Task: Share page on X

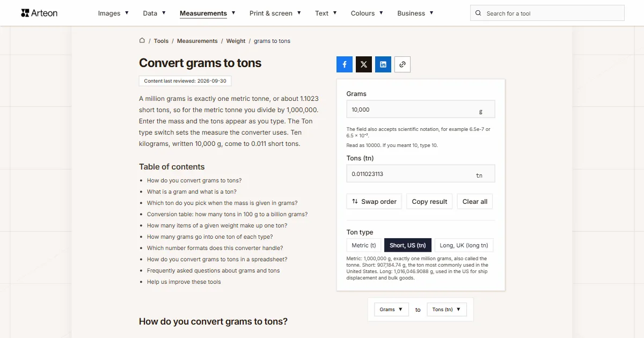Action: click(364, 64)
